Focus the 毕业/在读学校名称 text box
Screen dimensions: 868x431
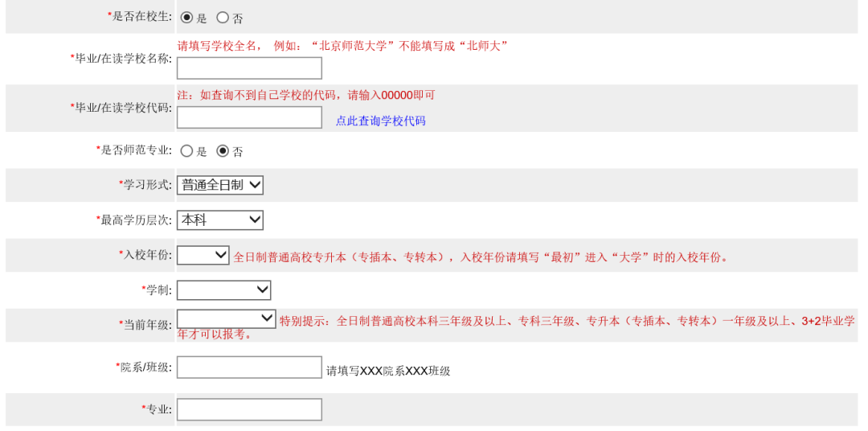coord(249,68)
